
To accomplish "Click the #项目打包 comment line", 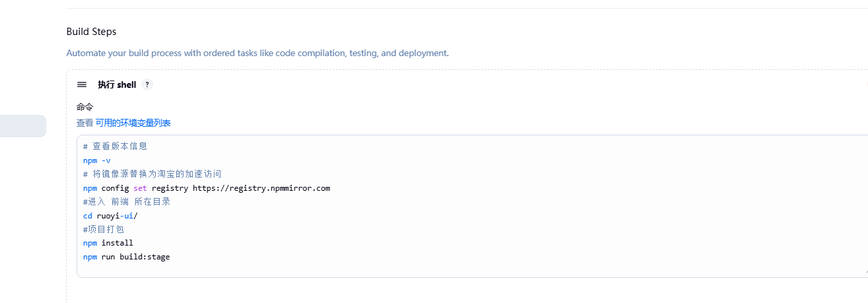I will (104, 229).
